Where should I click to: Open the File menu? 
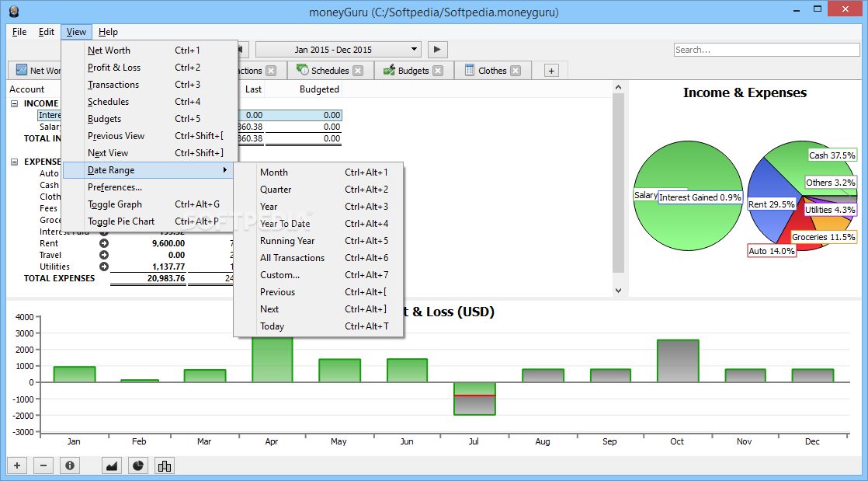pyautogui.click(x=19, y=32)
